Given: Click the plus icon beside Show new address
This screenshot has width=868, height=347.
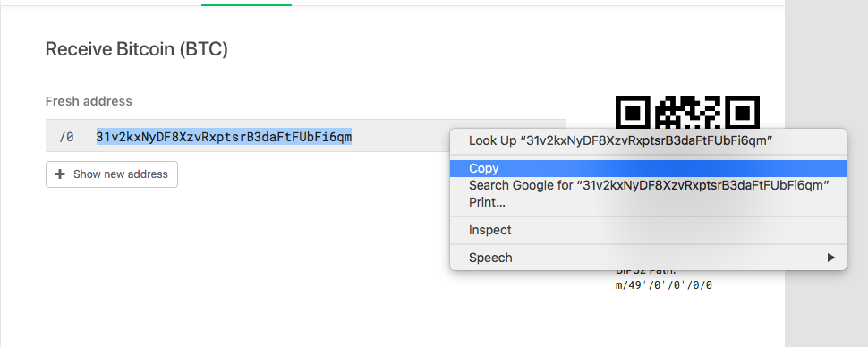Looking at the screenshot, I should tap(60, 174).
